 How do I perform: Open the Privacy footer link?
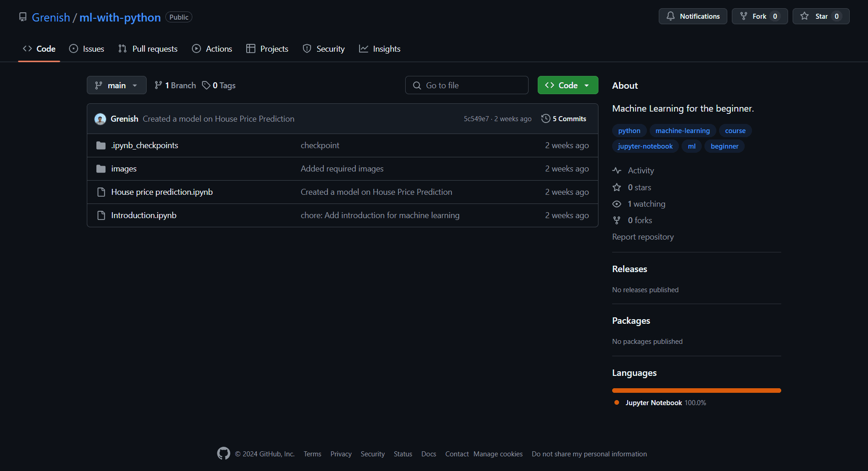point(341,454)
